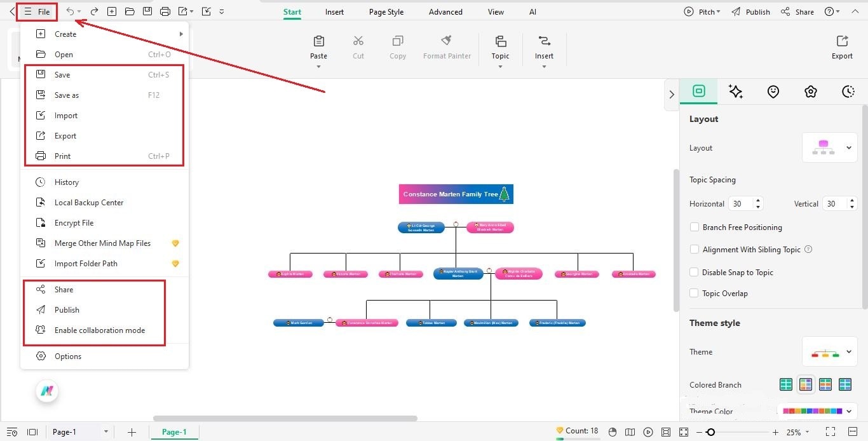Image resolution: width=868 pixels, height=441 pixels.
Task: Select the second Colored Branch style option
Action: [806, 384]
